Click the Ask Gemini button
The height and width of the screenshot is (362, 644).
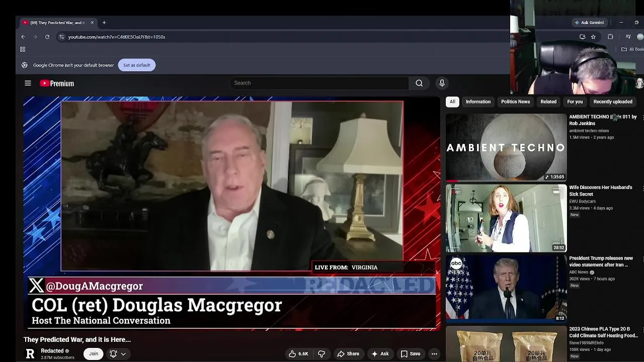(x=589, y=23)
